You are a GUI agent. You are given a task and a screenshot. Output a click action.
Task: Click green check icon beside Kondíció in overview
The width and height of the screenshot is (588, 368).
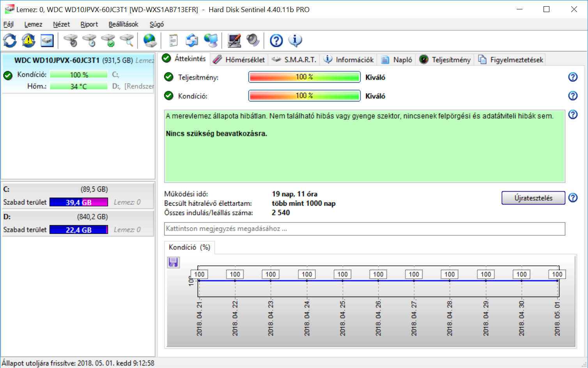coord(168,96)
